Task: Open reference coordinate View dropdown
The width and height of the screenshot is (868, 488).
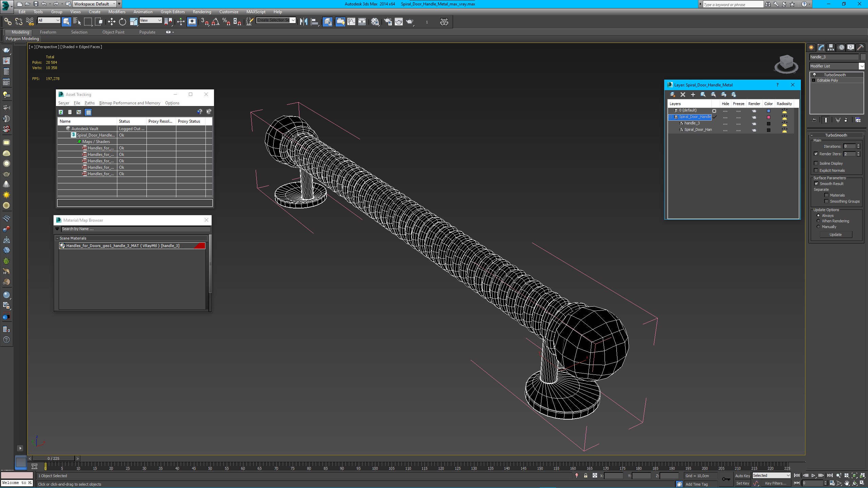Action: (x=151, y=20)
